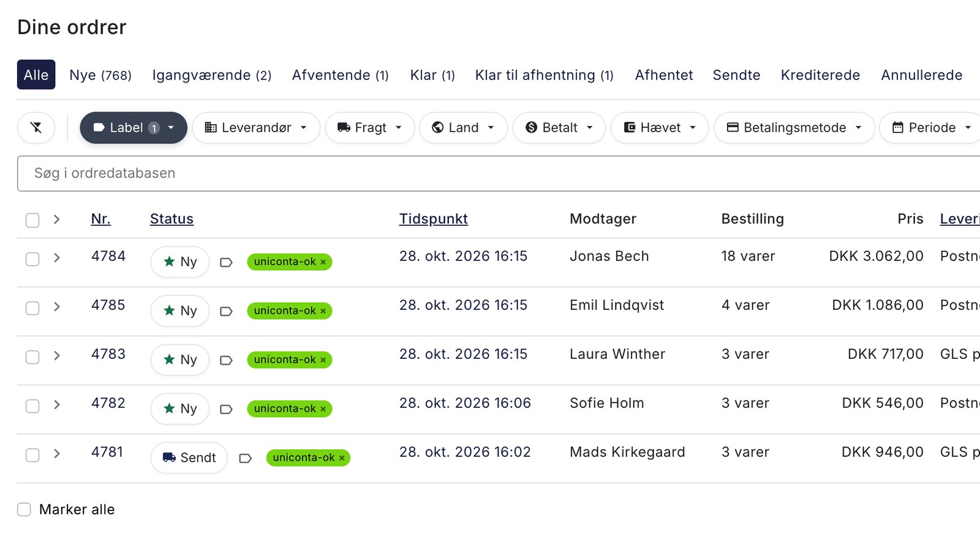980x551 pixels.
Task: Open the Fragt filter dropdown
Action: [x=370, y=127]
